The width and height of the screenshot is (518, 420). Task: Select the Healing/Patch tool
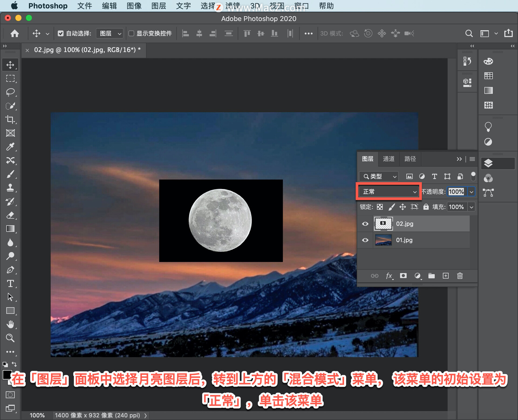10,161
